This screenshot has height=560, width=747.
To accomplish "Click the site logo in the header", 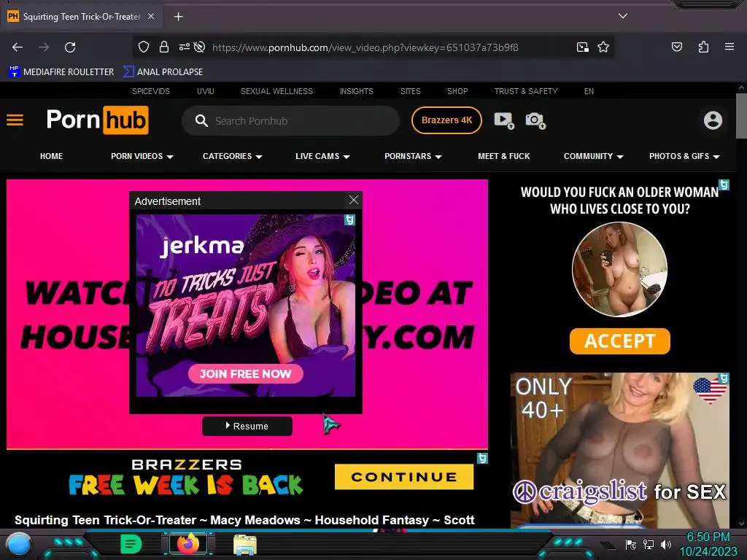I will [98, 120].
